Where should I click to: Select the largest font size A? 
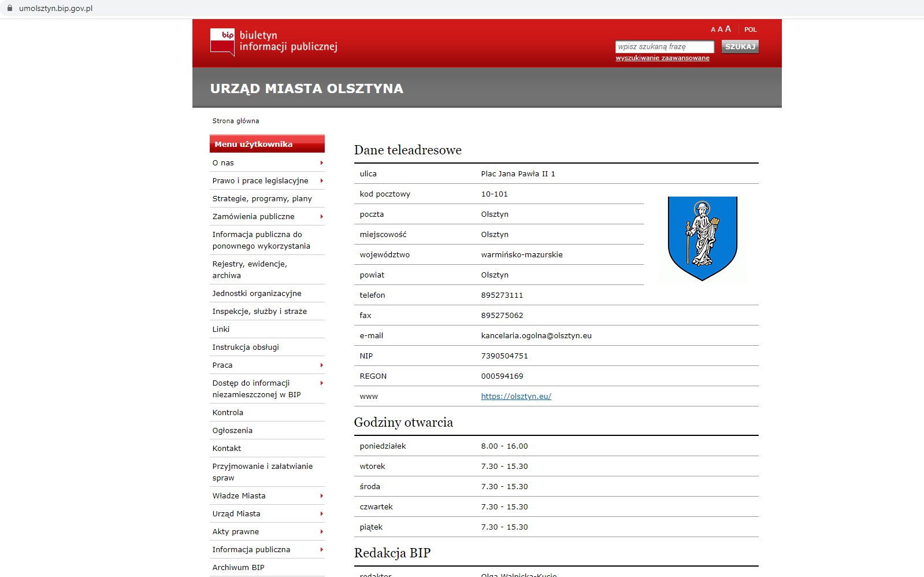point(728,28)
